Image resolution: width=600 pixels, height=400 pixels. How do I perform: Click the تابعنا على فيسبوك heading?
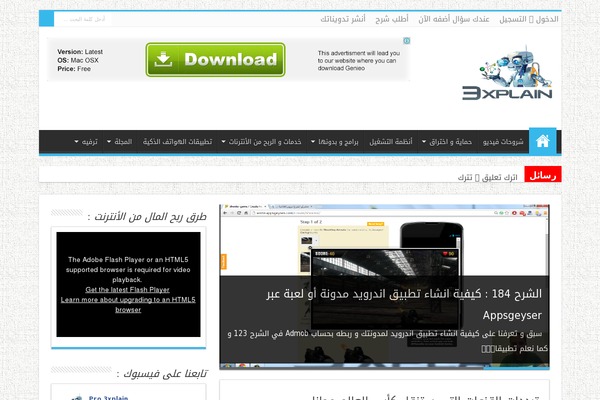pyautogui.click(x=162, y=373)
